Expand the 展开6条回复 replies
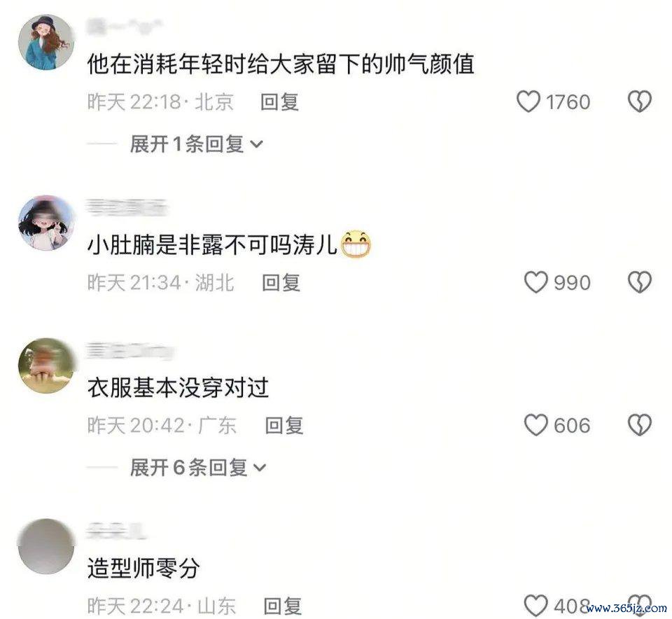The image size is (672, 619). 198,467
